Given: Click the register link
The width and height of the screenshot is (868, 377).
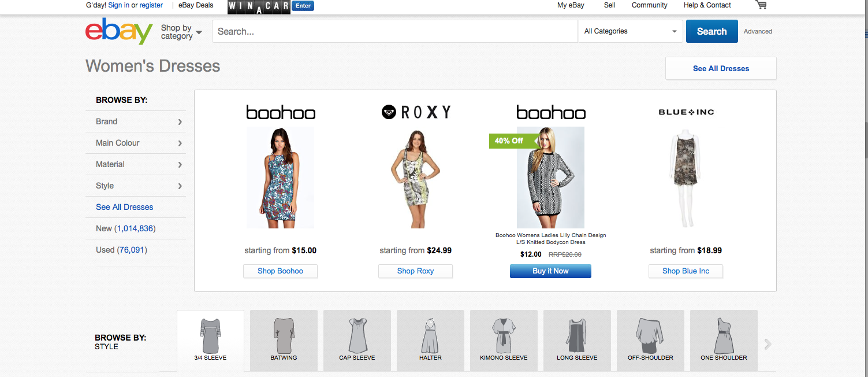Looking at the screenshot, I should click(151, 5).
